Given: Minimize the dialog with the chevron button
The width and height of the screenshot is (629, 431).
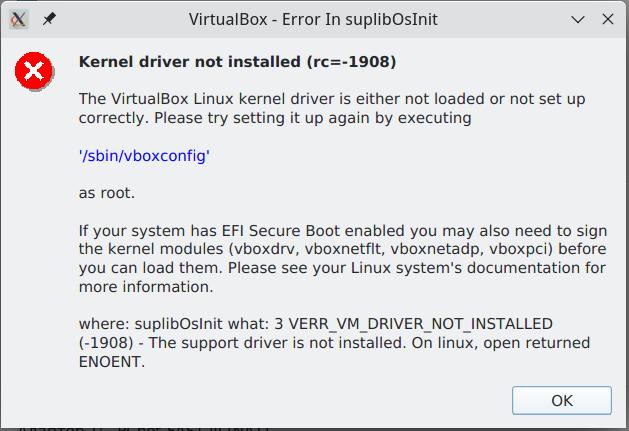Looking at the screenshot, I should tap(578, 19).
